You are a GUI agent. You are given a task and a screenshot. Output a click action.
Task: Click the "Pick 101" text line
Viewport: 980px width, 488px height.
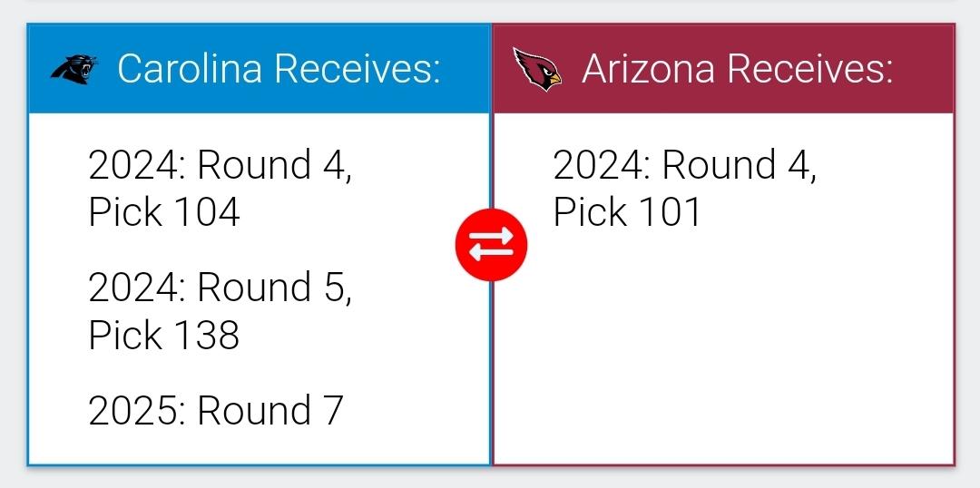627,211
